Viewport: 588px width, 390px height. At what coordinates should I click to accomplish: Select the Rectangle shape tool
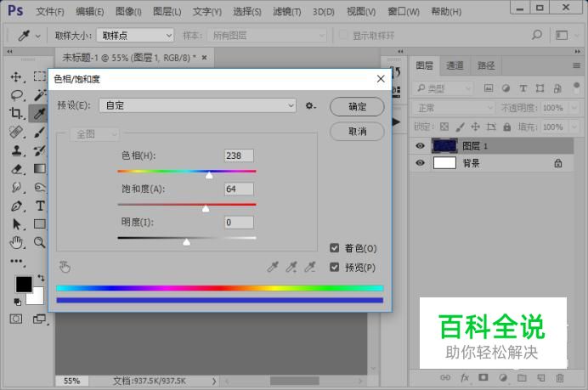(x=40, y=223)
